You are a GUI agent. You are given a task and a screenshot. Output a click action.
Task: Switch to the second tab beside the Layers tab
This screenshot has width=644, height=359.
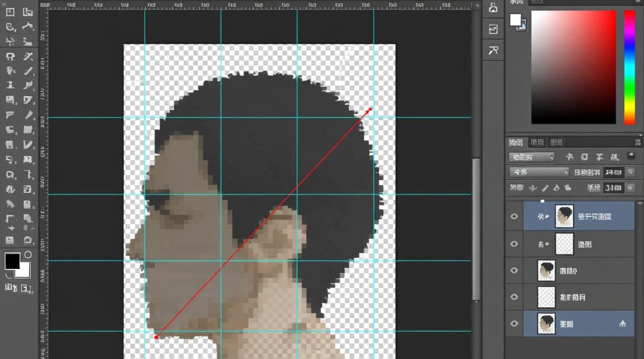click(x=537, y=142)
